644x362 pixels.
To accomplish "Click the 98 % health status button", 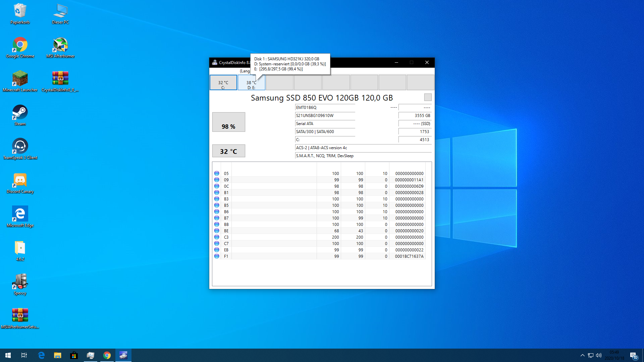I will pos(228,122).
